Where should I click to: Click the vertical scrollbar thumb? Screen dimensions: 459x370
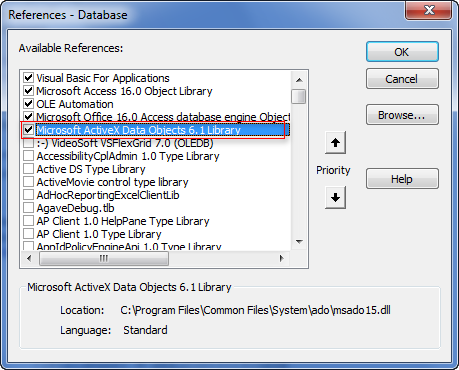tap(299, 96)
